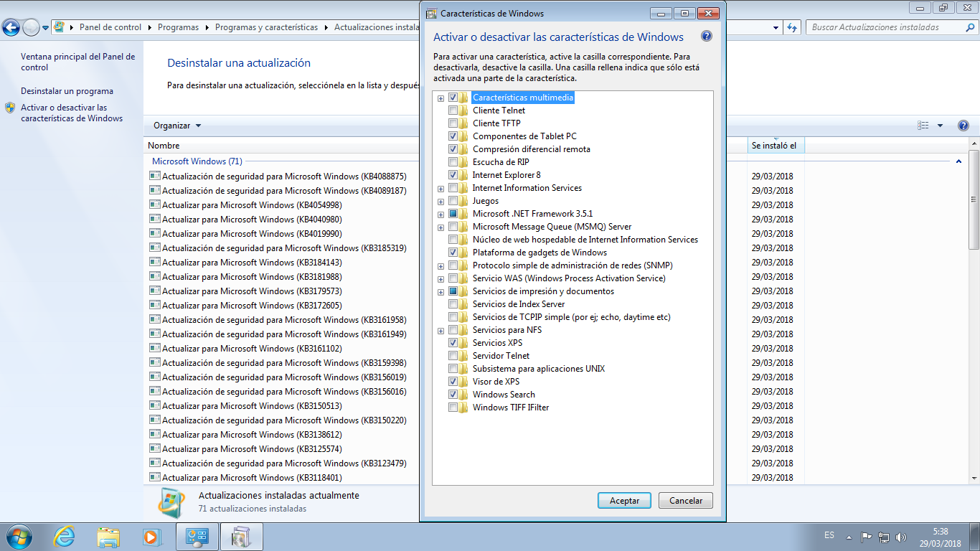Click the folder icon beside Cliente Telnet
980x551 pixels.
[x=464, y=110]
